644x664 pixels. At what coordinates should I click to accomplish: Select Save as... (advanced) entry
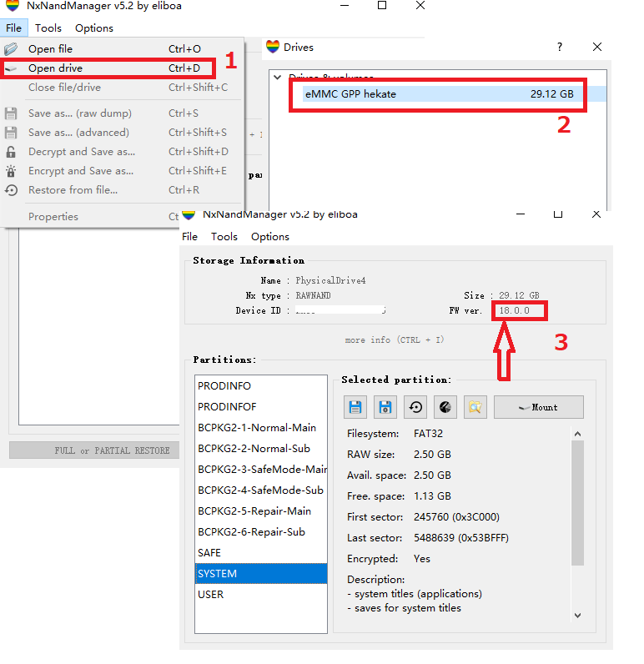122,133
